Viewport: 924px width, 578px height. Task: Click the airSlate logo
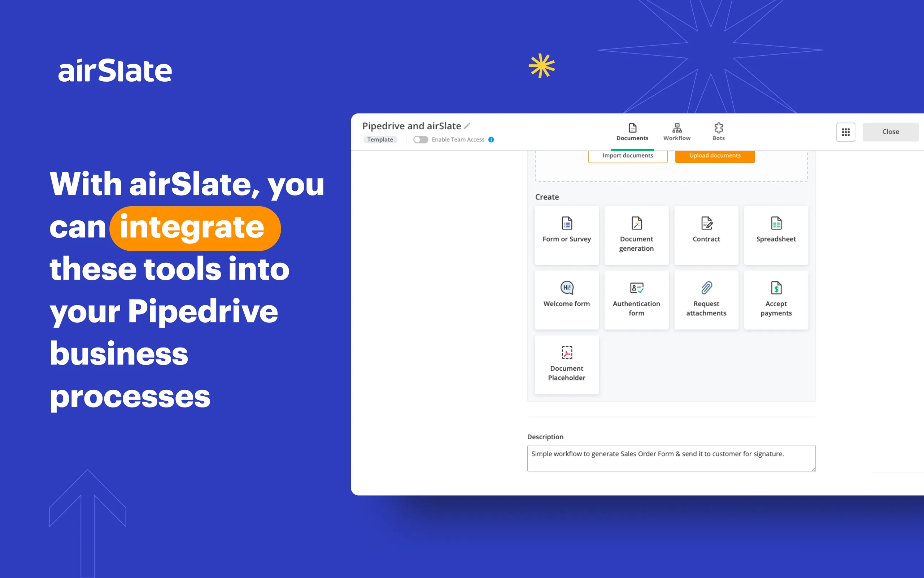(115, 71)
